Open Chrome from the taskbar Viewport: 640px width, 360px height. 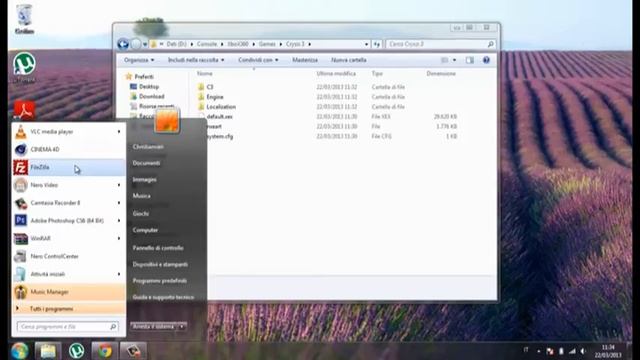pyautogui.click(x=104, y=351)
